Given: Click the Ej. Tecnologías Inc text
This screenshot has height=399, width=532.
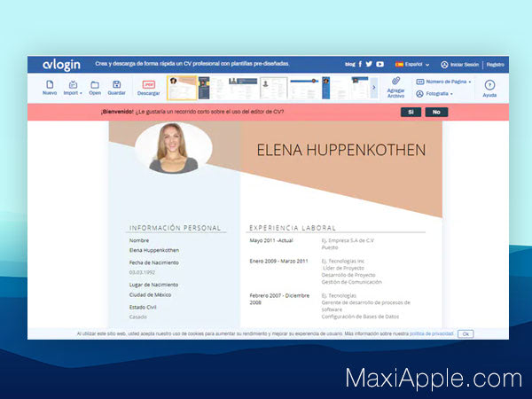Looking at the screenshot, I should 342,262.
